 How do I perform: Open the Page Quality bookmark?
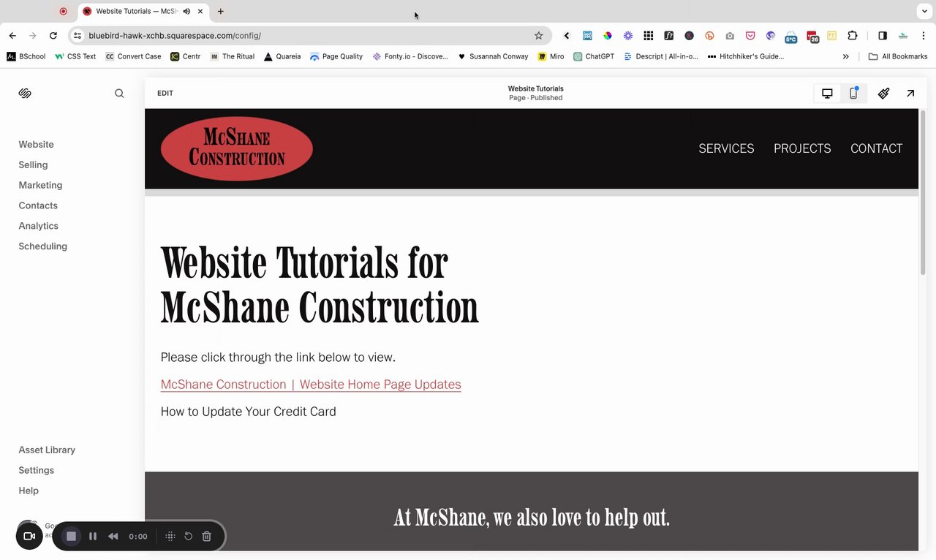pyautogui.click(x=336, y=56)
